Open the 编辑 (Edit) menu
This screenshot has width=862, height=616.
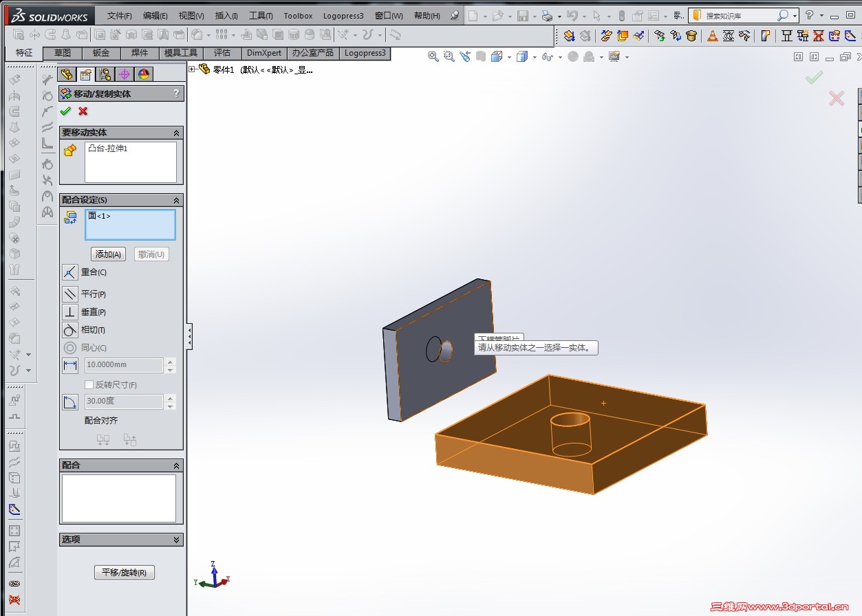pyautogui.click(x=155, y=16)
